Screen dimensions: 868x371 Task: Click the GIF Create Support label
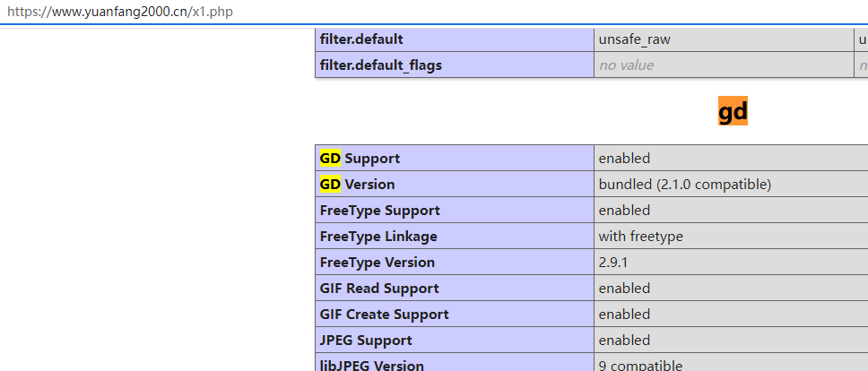tap(384, 314)
